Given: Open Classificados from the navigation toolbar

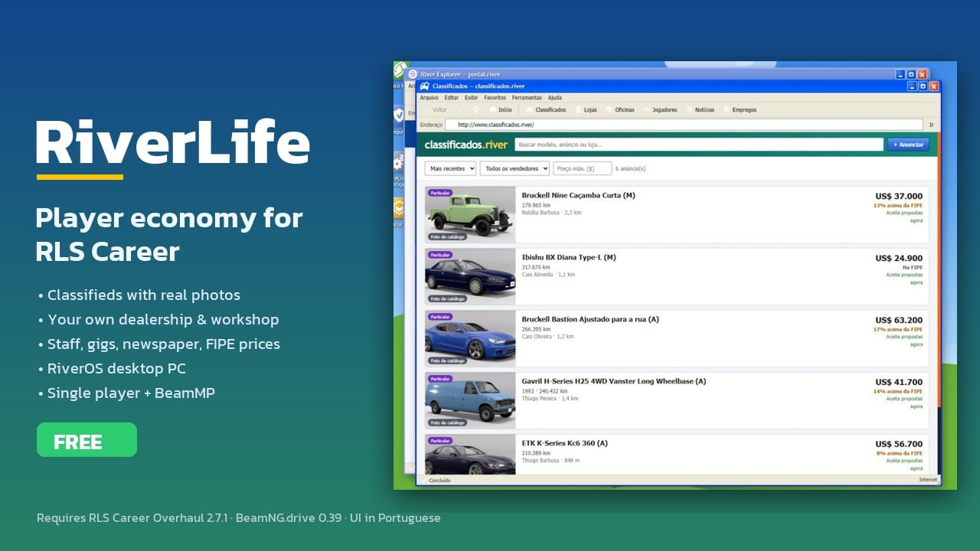Looking at the screenshot, I should pos(546,109).
